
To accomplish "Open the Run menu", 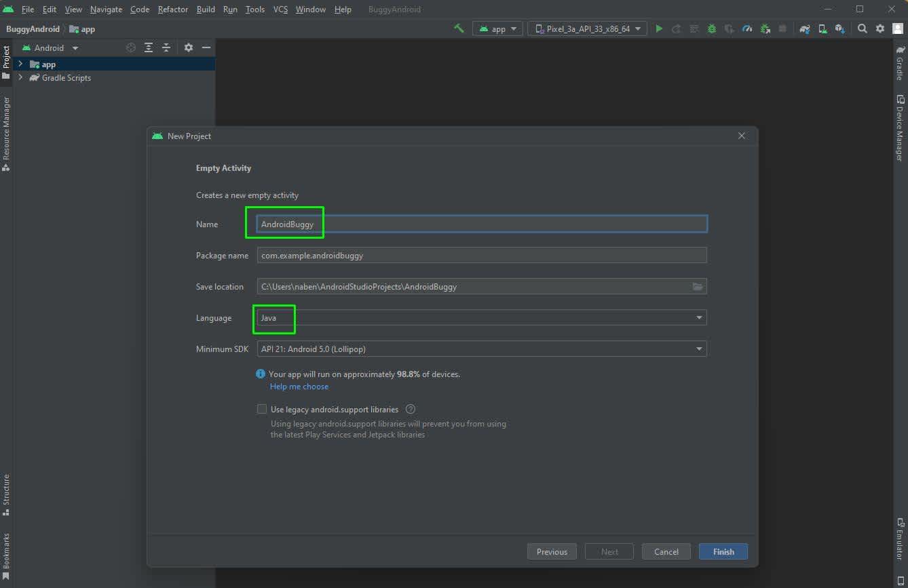I will [x=230, y=9].
